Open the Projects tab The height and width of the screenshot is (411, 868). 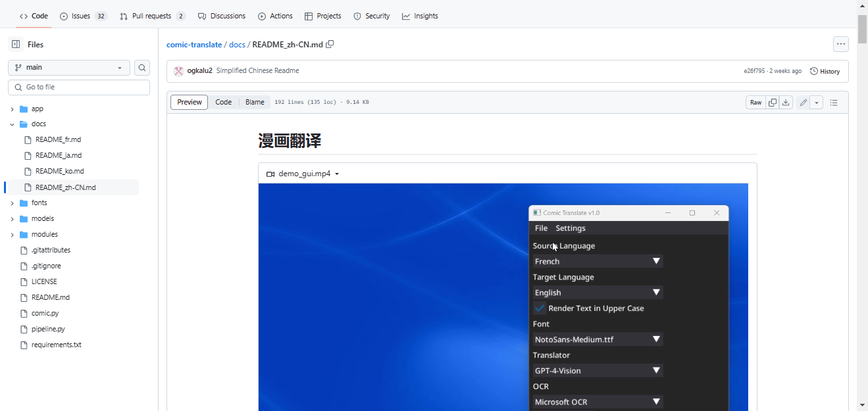click(323, 16)
